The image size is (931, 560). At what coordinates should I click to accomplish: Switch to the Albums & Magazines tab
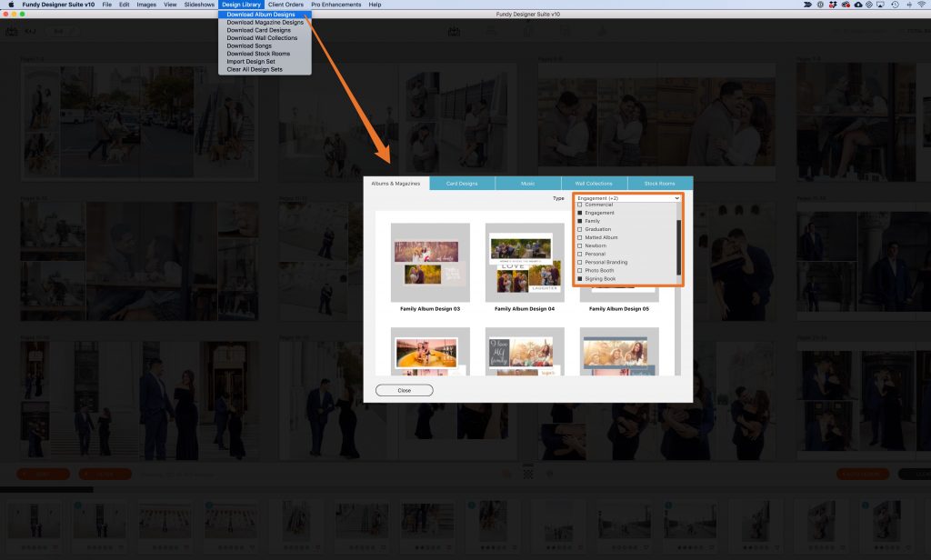396,184
